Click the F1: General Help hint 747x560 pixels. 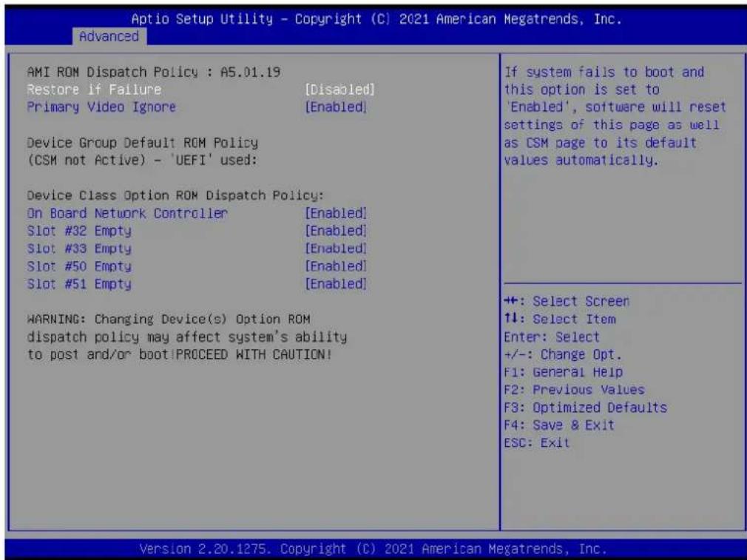(x=564, y=372)
